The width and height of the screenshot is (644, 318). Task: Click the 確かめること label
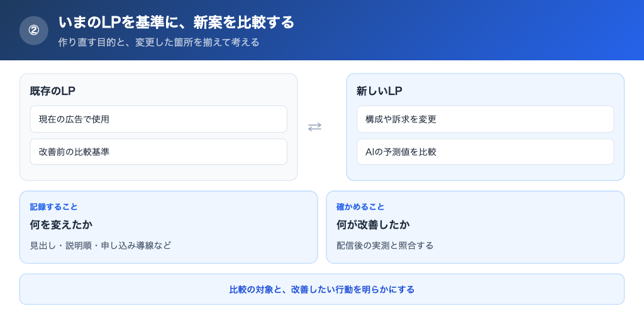pos(360,207)
